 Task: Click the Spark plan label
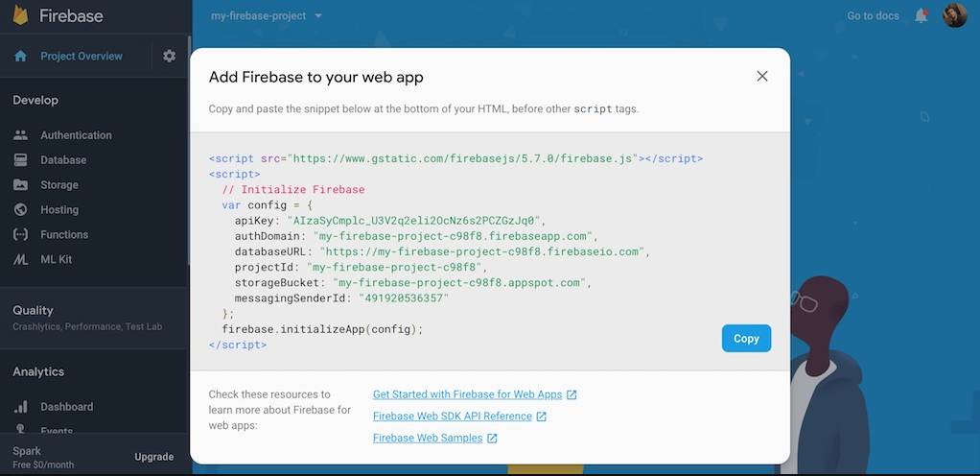point(27,451)
